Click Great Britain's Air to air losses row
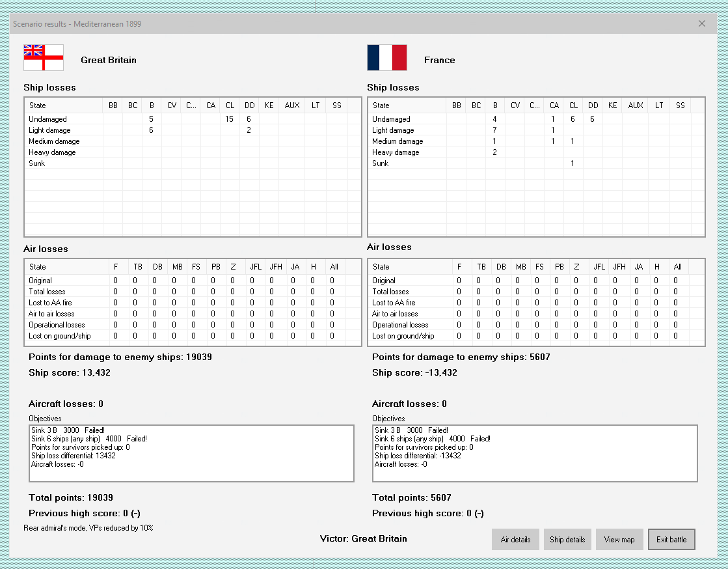 (x=193, y=314)
